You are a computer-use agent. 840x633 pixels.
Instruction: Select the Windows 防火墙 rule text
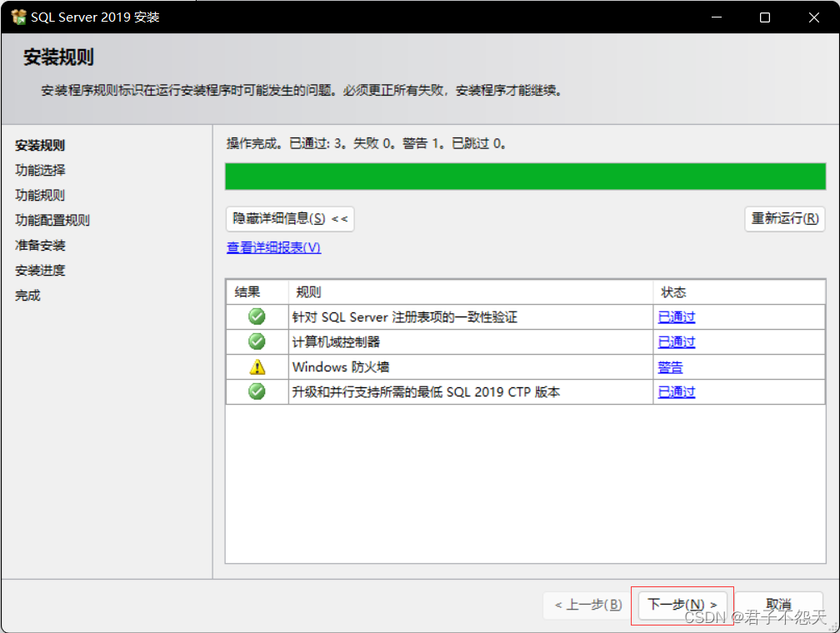[341, 366]
